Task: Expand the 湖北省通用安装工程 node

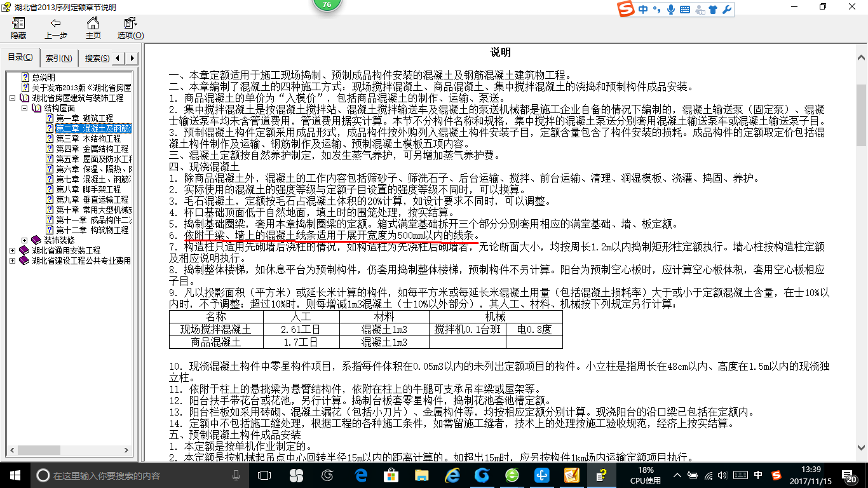Action: click(x=13, y=250)
